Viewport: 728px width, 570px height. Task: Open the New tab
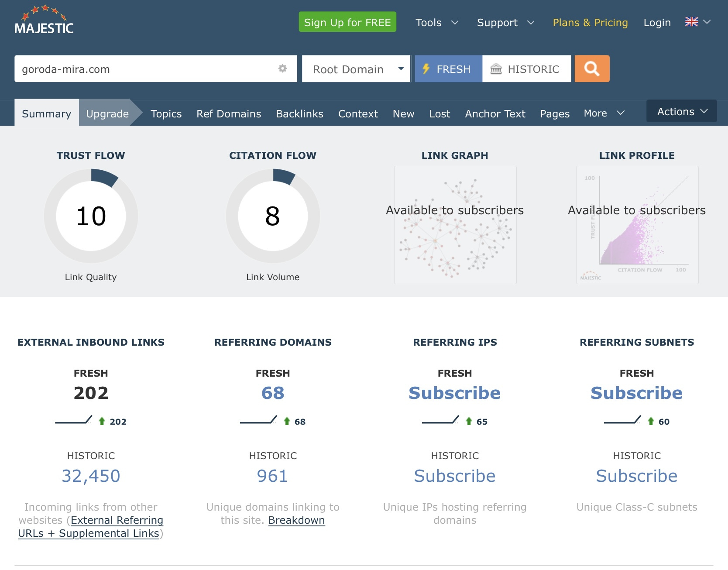[x=403, y=113]
